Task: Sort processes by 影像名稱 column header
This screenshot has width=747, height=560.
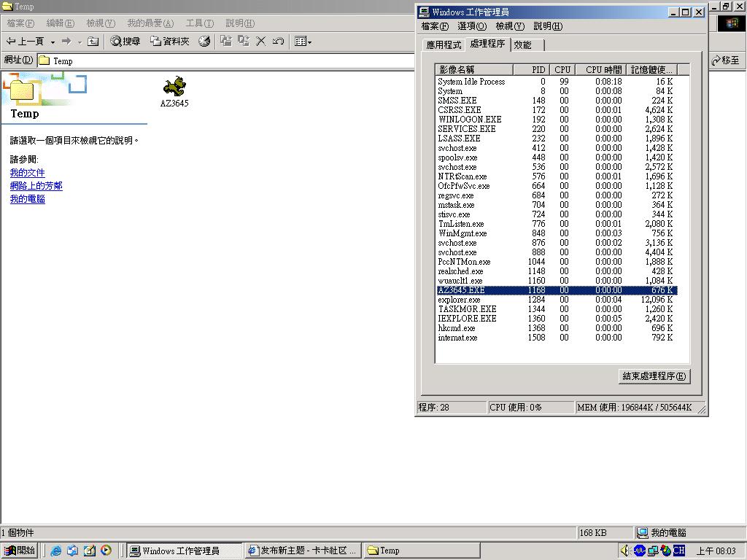Action: 474,69
